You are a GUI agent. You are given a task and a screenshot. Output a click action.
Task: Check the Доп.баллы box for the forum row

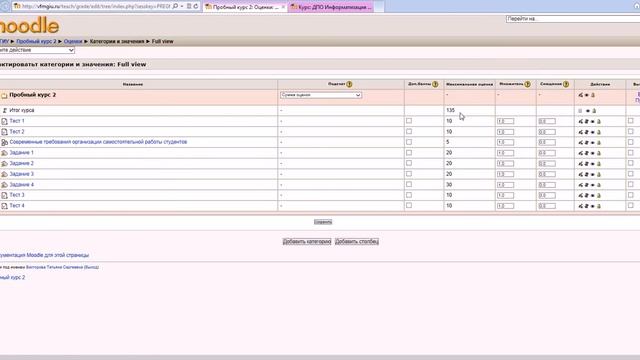point(409,142)
